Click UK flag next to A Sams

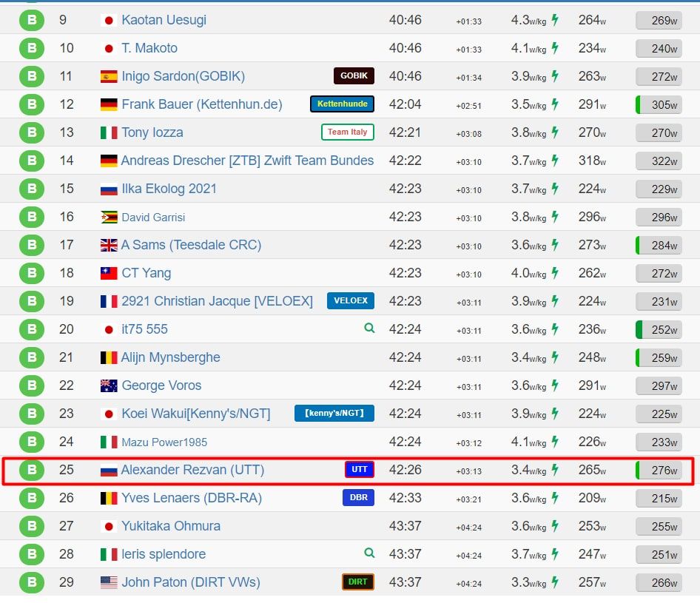tap(109, 246)
